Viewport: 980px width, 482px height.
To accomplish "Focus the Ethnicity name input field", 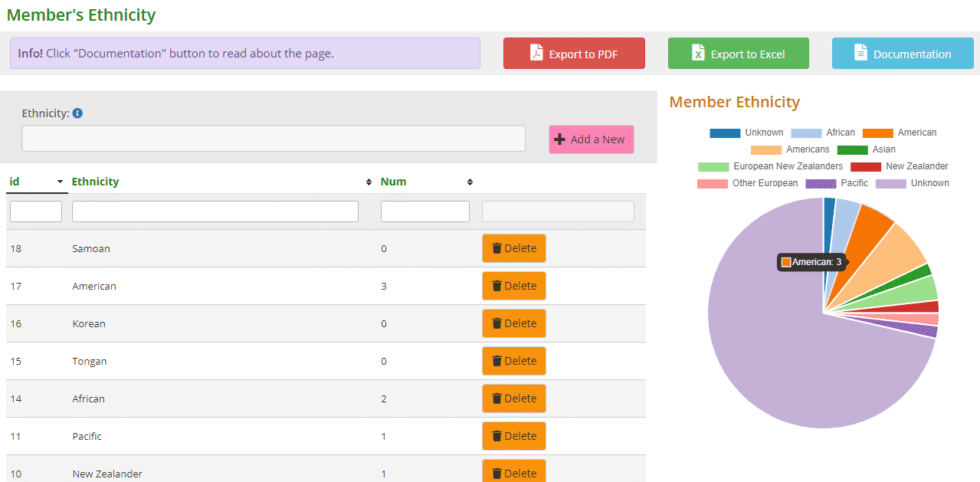I will [274, 139].
